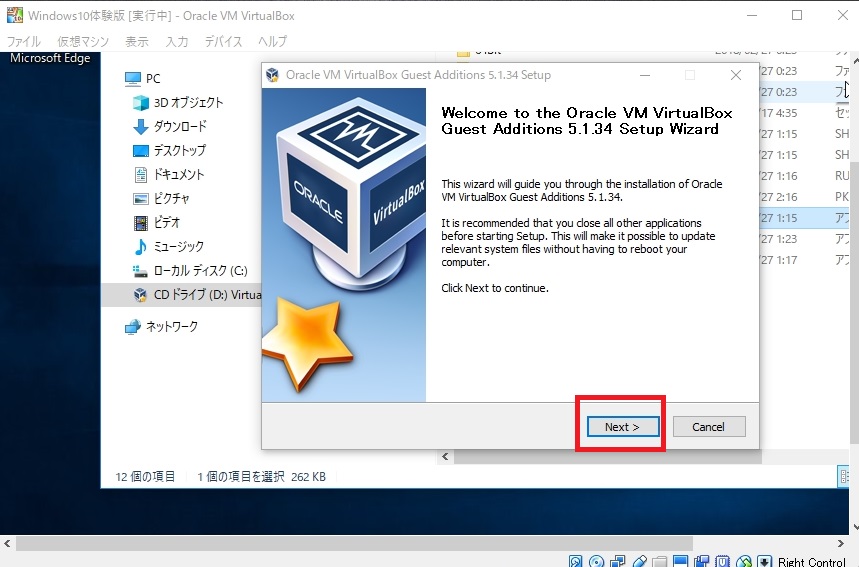Screen dimensions: 859x567
Task: Click the Microsoft Edge desktop shortcut label
Action: pos(50,58)
